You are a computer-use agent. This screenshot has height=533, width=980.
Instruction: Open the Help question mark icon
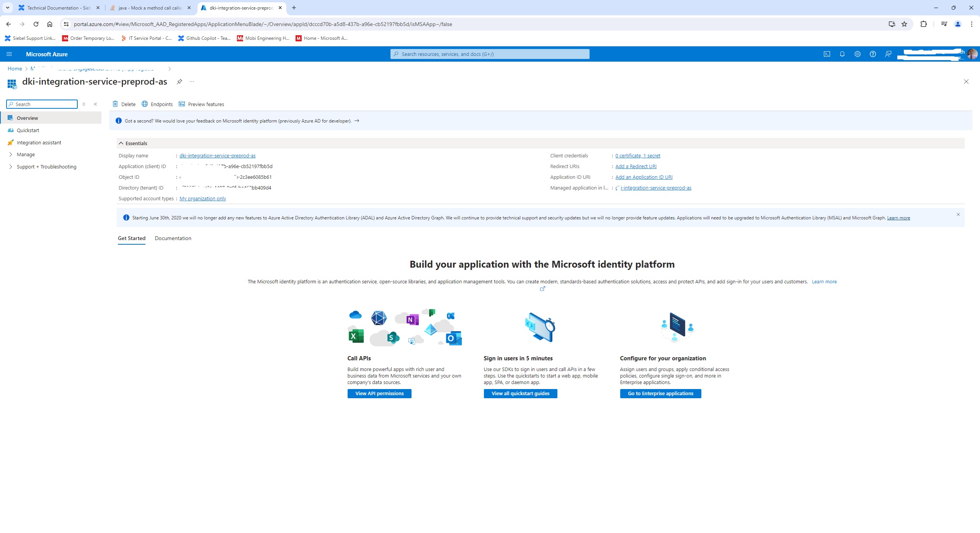(873, 54)
